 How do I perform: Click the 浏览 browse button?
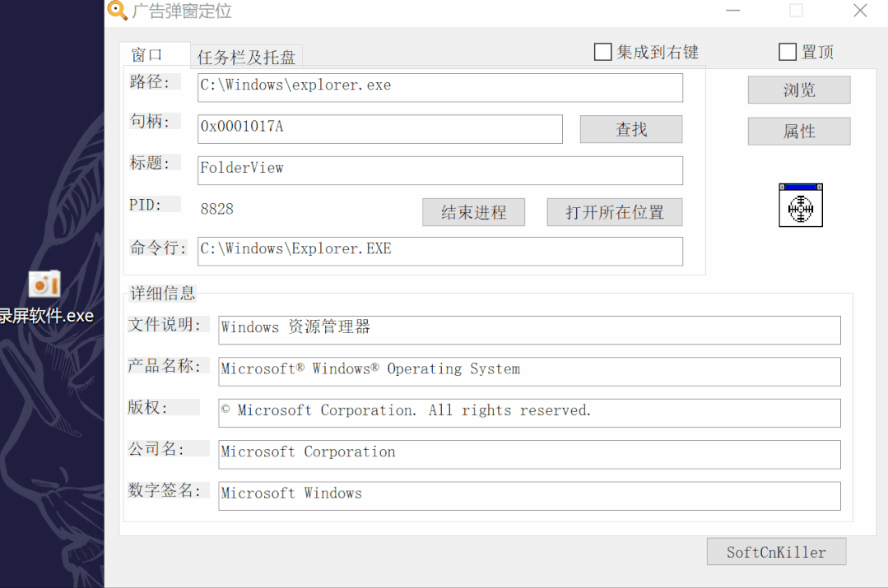799,90
